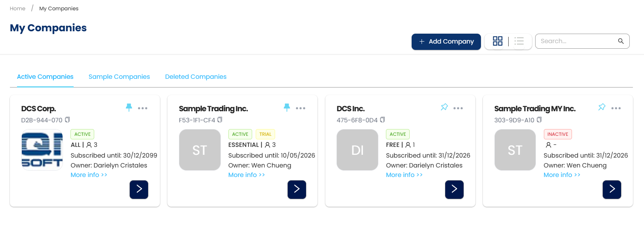Switch to grid view layout

point(498,41)
